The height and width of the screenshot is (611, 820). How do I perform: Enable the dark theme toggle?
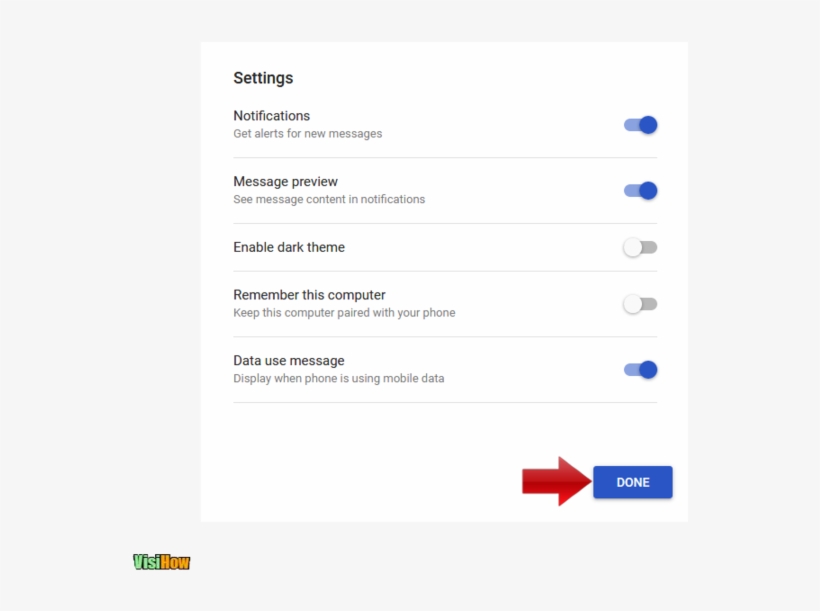[x=640, y=247]
